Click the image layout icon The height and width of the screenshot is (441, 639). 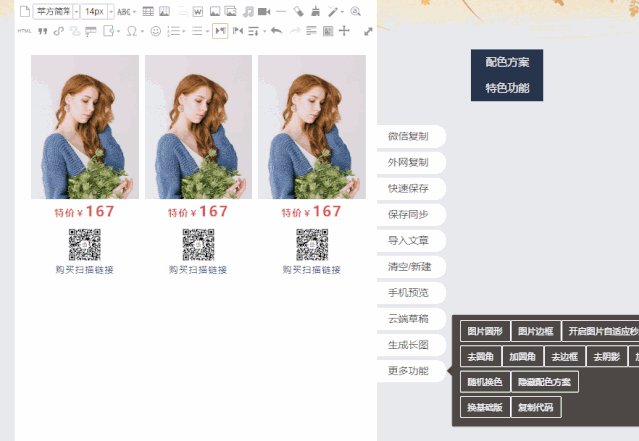(x=328, y=31)
